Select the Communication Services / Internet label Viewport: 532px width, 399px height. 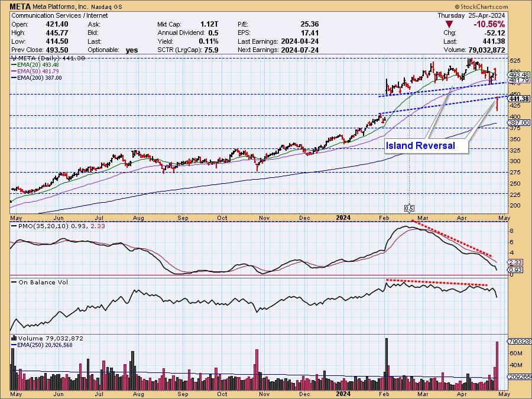(x=60, y=15)
